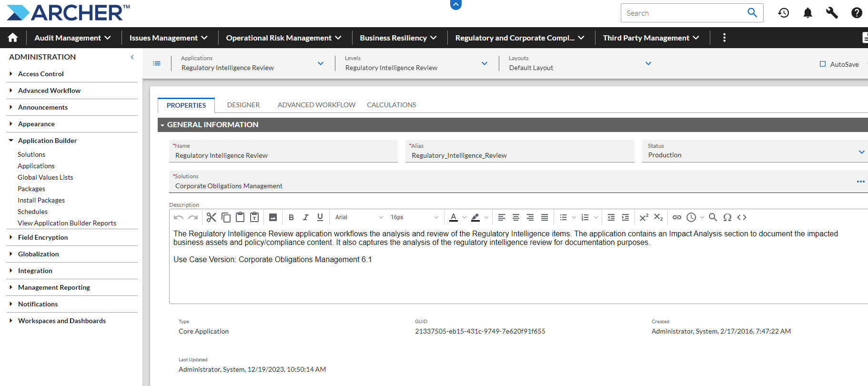Open the Audit Management menu
868x386 pixels.
[x=73, y=38]
